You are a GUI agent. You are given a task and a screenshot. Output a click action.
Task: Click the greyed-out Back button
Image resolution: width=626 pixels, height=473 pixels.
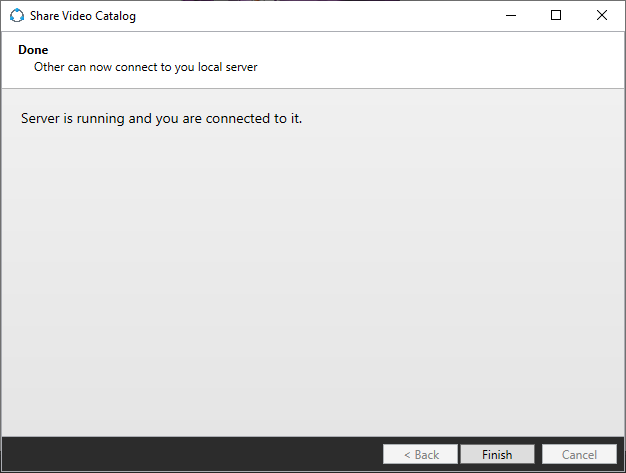click(420, 454)
